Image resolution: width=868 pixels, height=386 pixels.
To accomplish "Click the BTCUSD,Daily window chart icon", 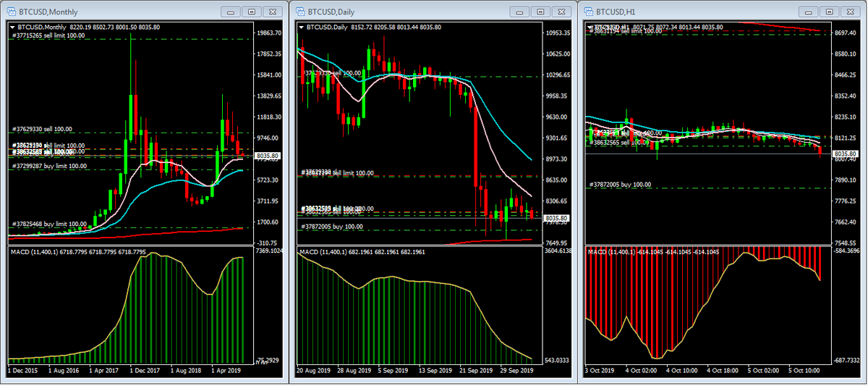I will point(300,12).
